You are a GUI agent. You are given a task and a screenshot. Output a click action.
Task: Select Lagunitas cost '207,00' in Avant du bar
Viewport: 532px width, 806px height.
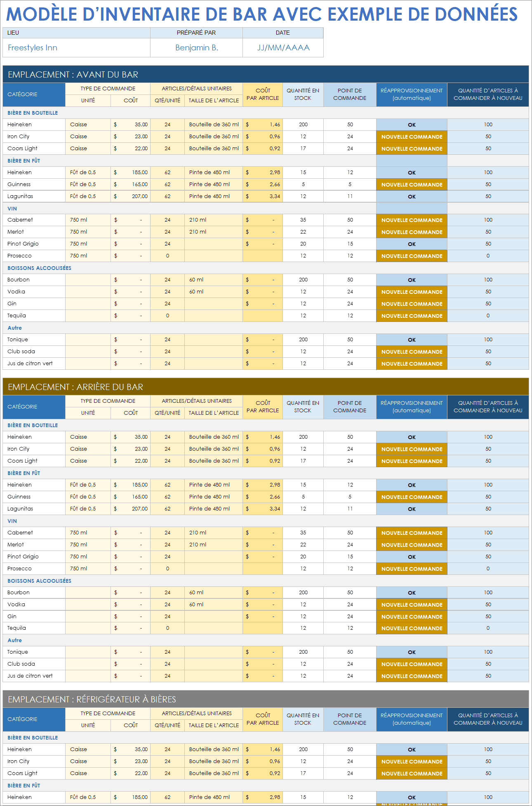(x=130, y=196)
